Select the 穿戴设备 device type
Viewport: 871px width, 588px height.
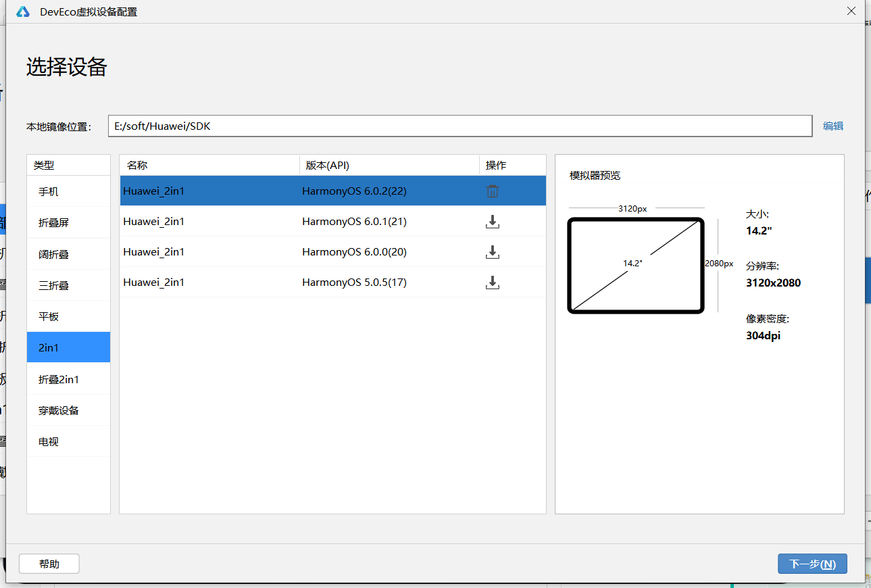(68, 410)
